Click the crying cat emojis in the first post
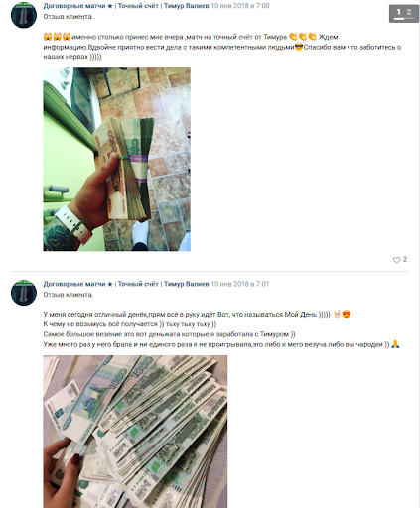The width and height of the screenshot is (420, 508). [57, 37]
